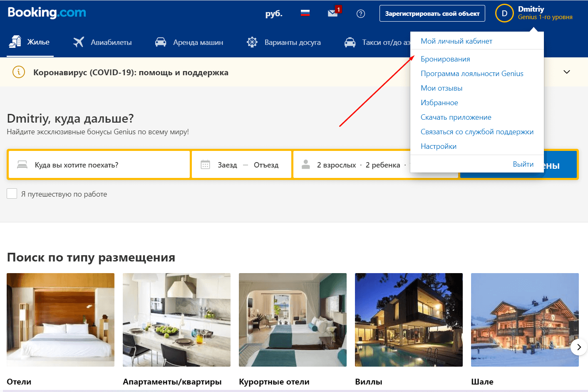The height and width of the screenshot is (392, 588).
Task: Open the Виллы property thumbnail
Action: 409,320
